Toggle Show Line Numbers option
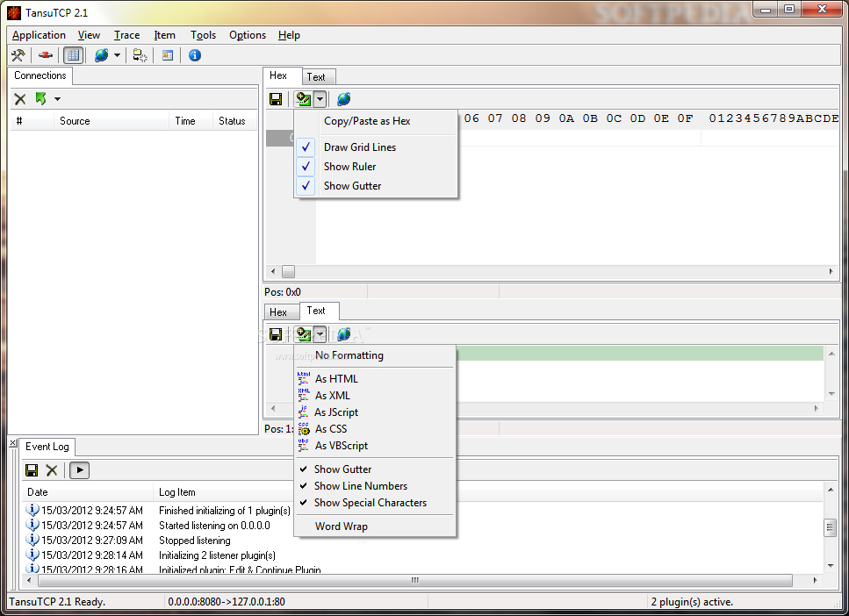 (375, 486)
